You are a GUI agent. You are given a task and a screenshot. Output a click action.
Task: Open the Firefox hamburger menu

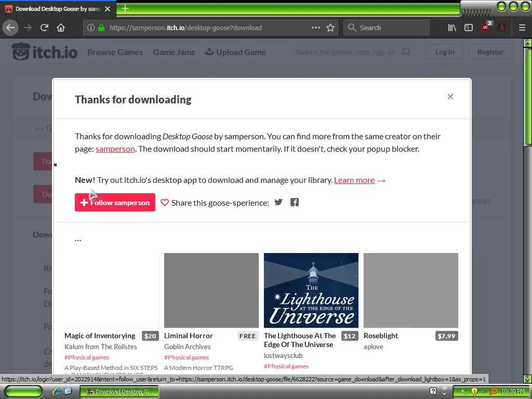[x=522, y=28]
